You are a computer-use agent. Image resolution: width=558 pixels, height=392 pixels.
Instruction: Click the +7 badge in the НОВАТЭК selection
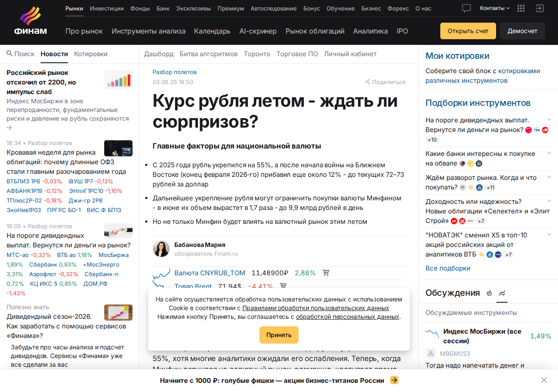(x=509, y=255)
